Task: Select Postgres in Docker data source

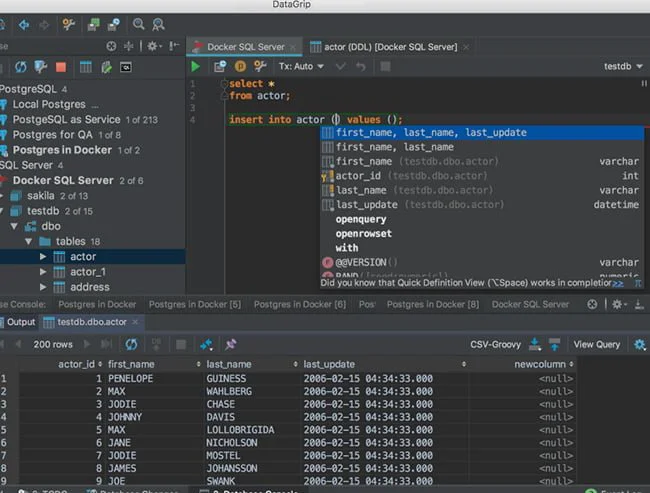Action: tap(62, 150)
